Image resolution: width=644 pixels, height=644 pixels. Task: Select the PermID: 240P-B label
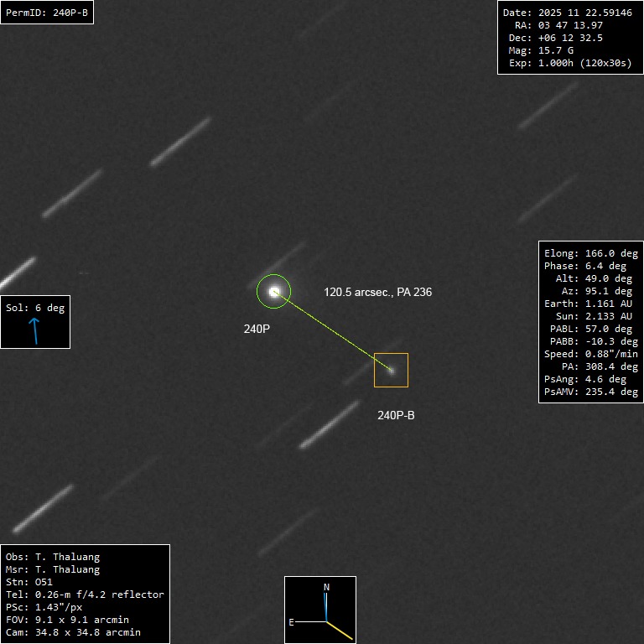pos(47,13)
